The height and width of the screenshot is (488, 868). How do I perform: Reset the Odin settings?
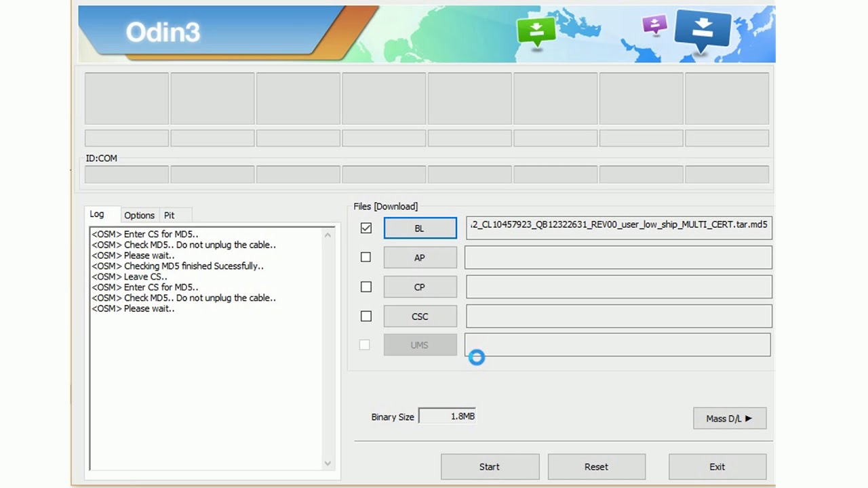pos(596,466)
